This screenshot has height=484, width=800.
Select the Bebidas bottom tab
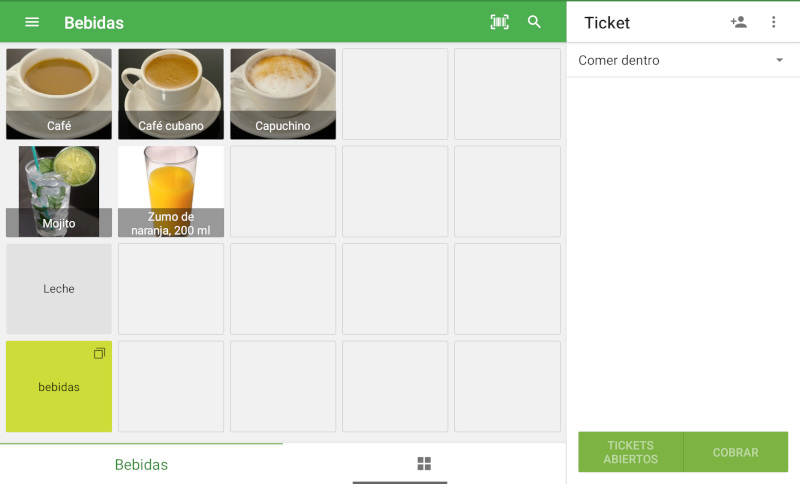(x=141, y=464)
